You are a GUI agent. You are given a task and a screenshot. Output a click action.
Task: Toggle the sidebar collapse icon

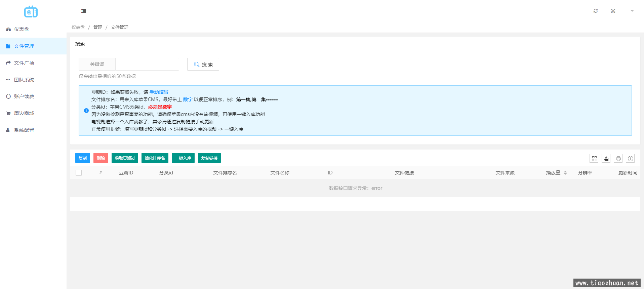coord(84,11)
